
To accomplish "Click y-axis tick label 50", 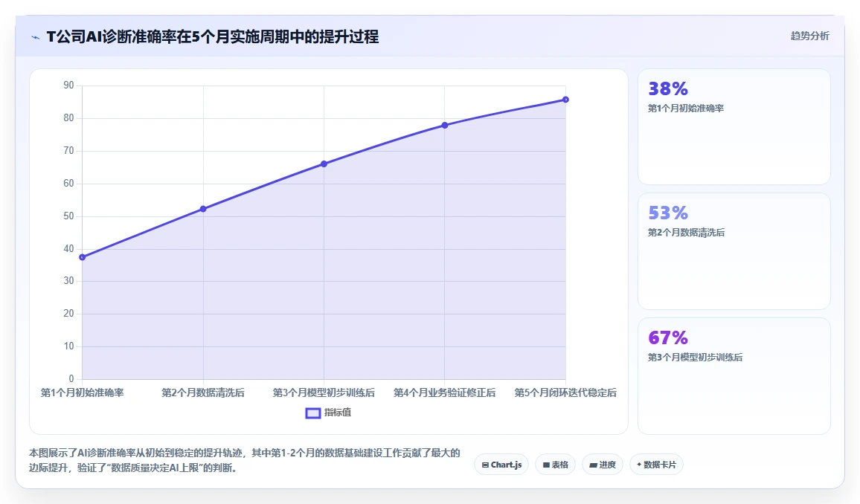I will tap(68, 216).
